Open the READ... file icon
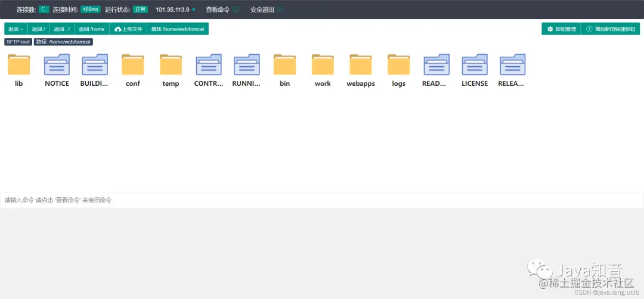 436,64
